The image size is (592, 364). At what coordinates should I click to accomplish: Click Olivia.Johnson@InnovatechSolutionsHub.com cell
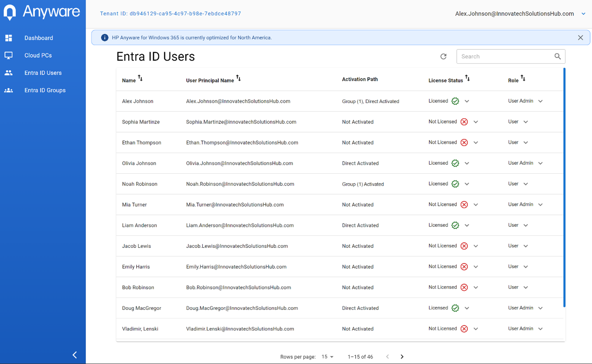click(239, 163)
